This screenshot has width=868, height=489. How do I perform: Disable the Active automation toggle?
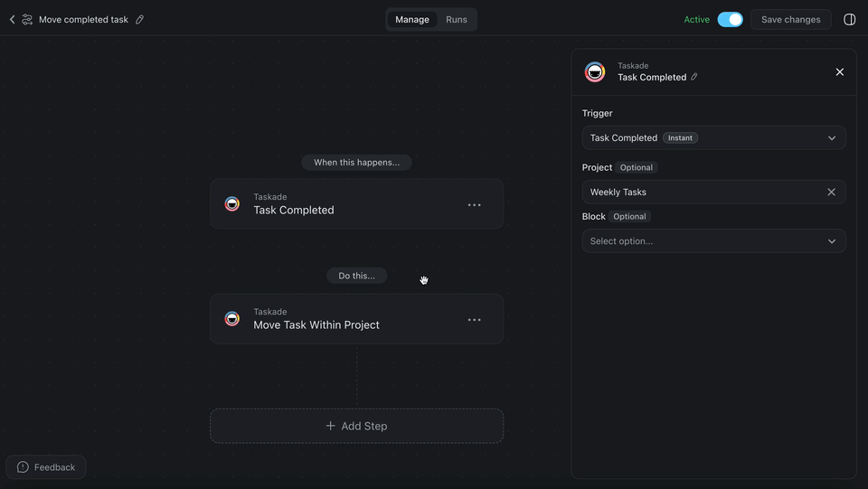[730, 19]
